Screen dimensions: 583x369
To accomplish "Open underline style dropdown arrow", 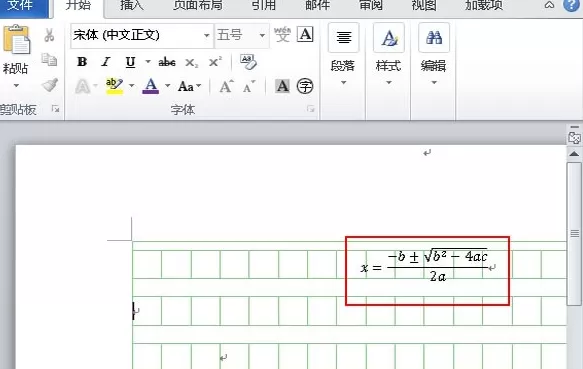I will point(148,61).
